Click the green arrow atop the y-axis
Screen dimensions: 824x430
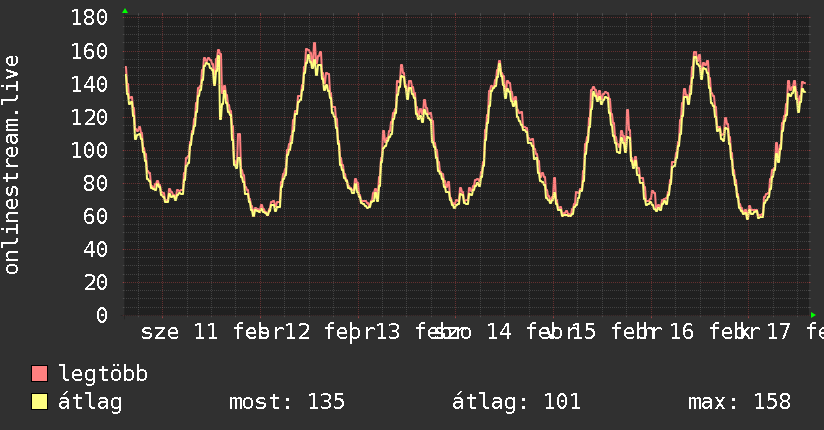click(124, 11)
